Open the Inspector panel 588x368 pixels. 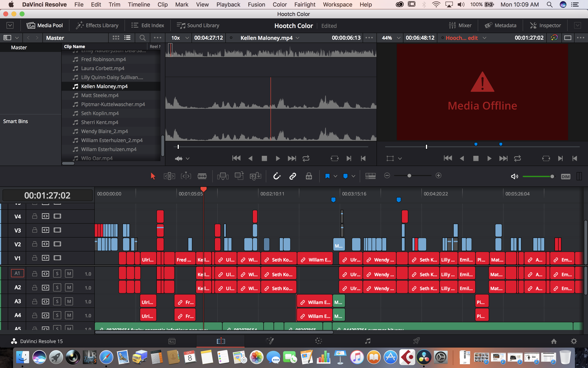click(x=546, y=25)
